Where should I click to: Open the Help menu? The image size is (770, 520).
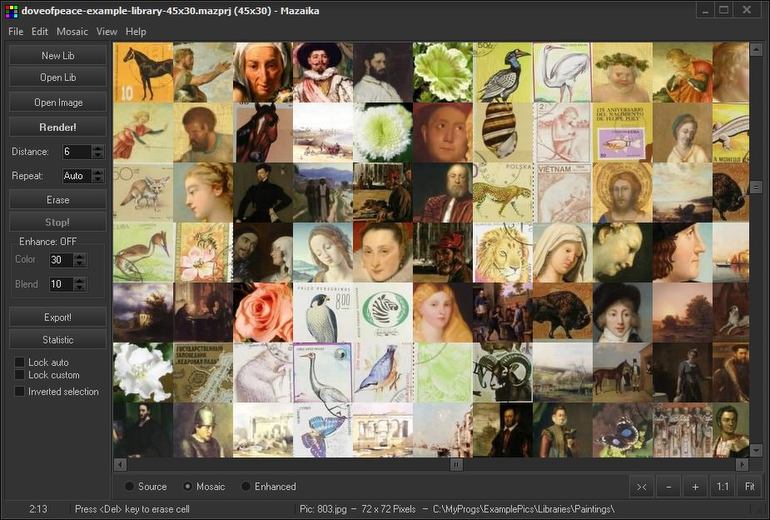click(x=136, y=31)
